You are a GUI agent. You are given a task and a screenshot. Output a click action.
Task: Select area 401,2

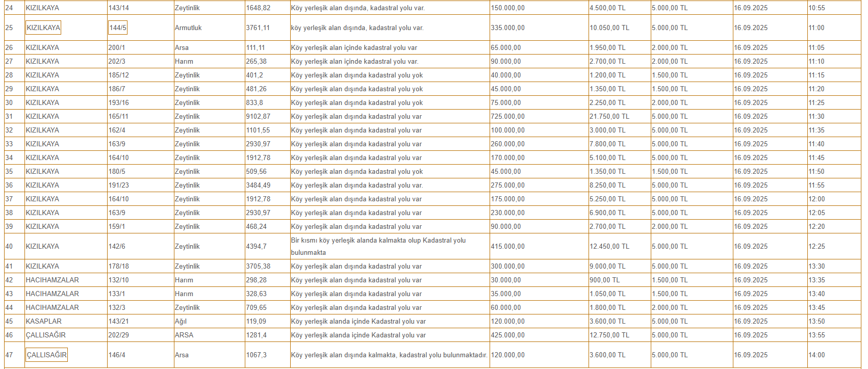tap(254, 75)
